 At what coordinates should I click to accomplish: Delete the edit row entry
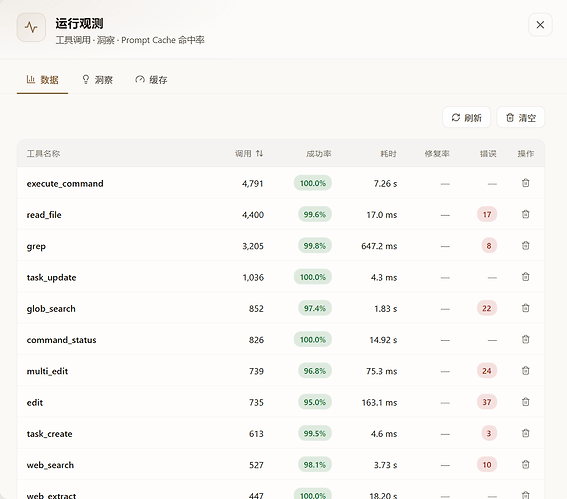[x=525, y=402]
